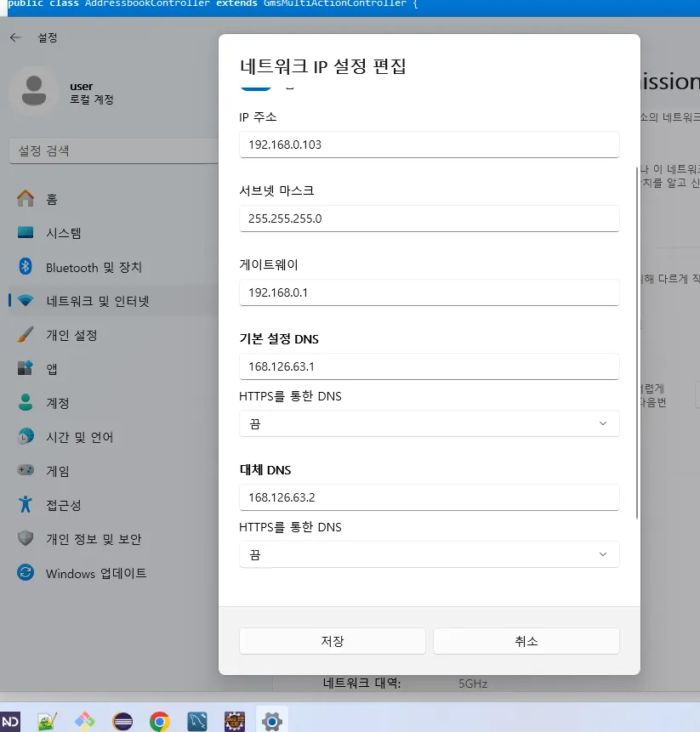Select 앱 in the sidebar

tap(51, 369)
